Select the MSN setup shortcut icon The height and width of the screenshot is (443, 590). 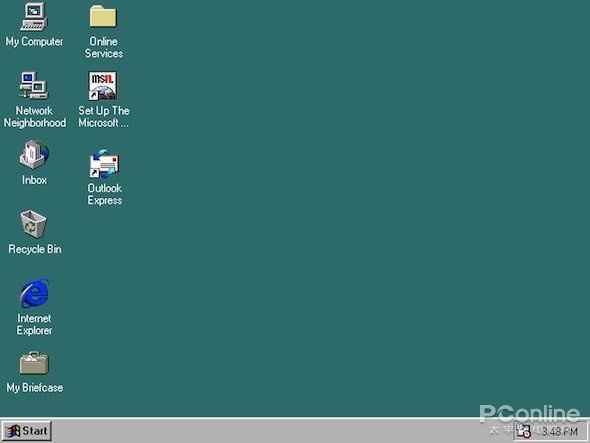[x=103, y=86]
